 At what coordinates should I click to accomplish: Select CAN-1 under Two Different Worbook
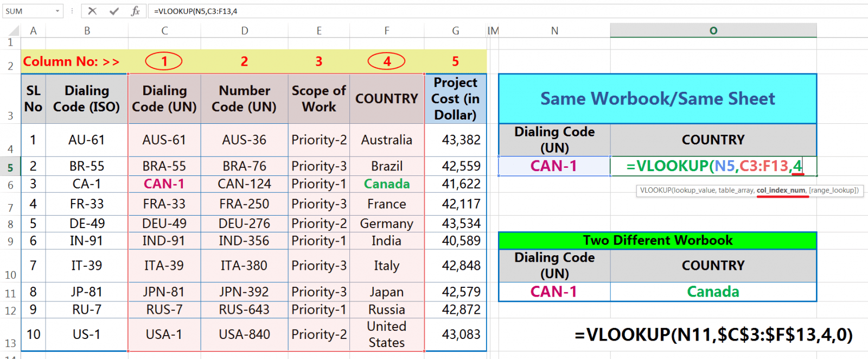554,292
